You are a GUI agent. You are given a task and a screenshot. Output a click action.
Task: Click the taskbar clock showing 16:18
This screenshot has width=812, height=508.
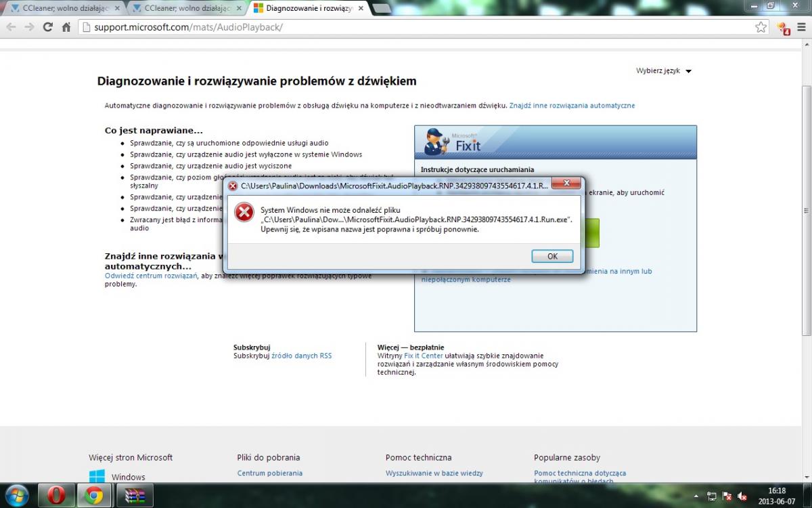777,496
